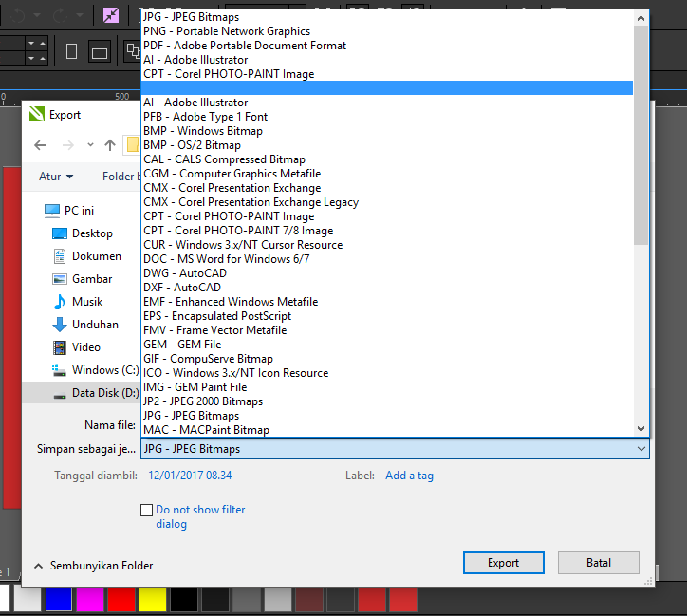Viewport: 687px width, 616px height.
Task: Pick EMF - Enhanced Windows Metafile
Action: point(387,302)
